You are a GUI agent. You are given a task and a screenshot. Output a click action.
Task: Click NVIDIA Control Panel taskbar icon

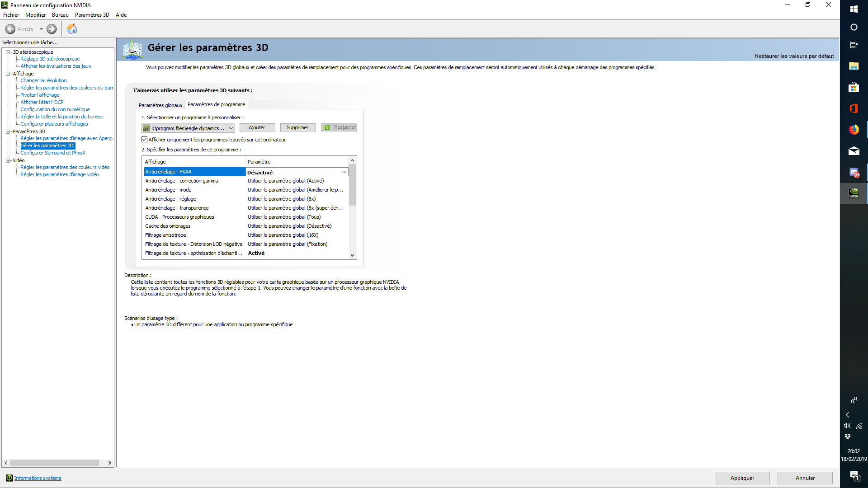coord(854,193)
